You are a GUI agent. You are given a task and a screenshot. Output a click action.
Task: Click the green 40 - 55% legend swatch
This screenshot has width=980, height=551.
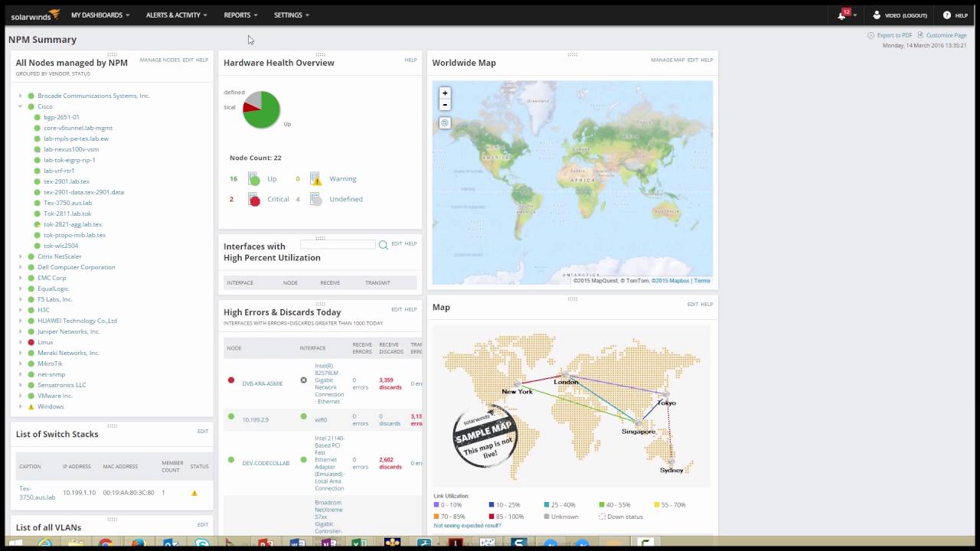[602, 505]
